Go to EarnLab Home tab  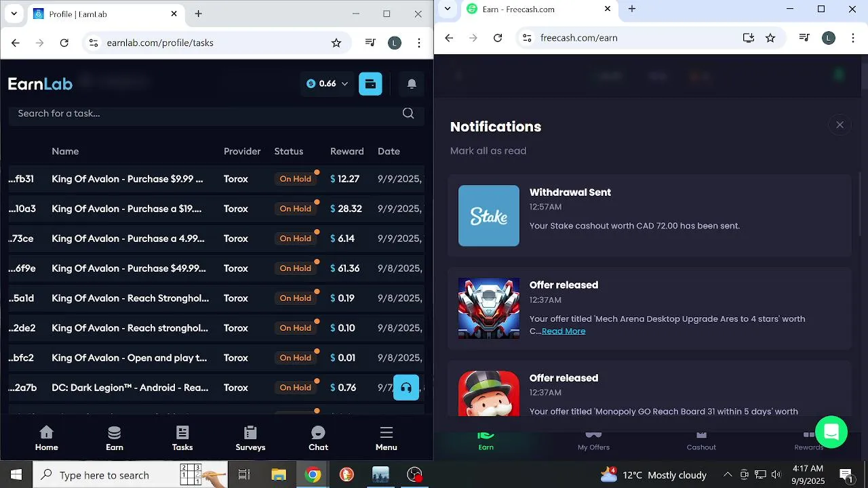pos(46,439)
